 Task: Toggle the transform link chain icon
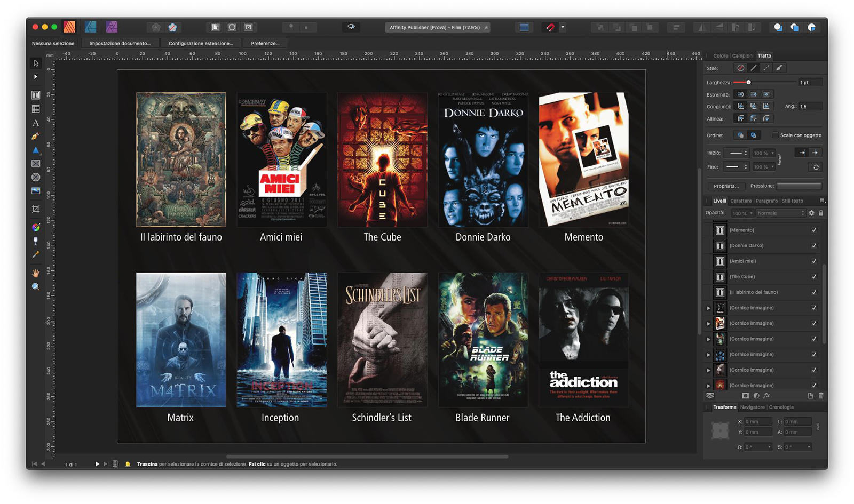coord(818,427)
